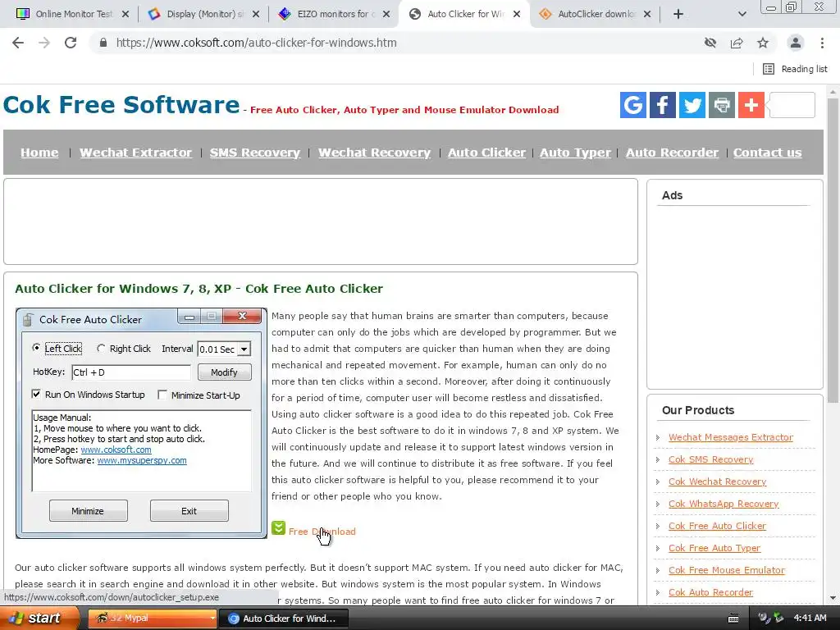
Task: Open Cok Free Auto Typer product link
Action: click(714, 548)
